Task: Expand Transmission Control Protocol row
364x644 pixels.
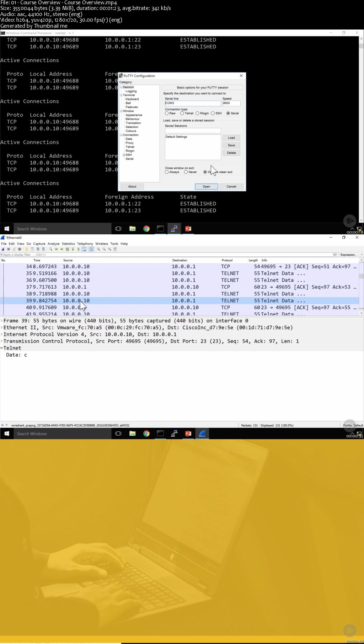Action: click(x=2, y=341)
